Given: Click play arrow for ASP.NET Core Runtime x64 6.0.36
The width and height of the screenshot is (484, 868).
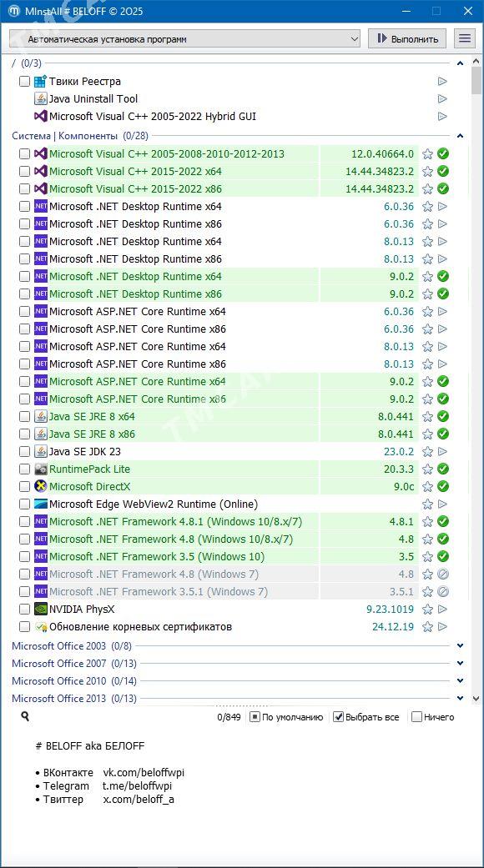Looking at the screenshot, I should (x=442, y=312).
